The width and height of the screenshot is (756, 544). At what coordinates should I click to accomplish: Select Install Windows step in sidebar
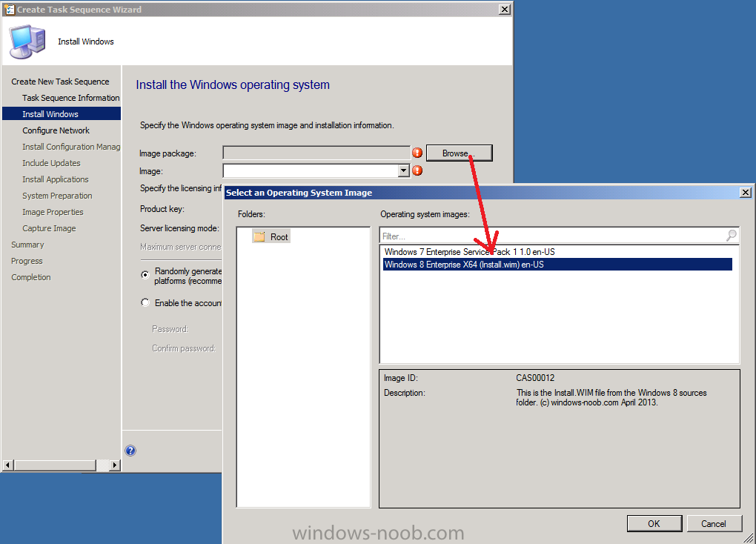62,114
